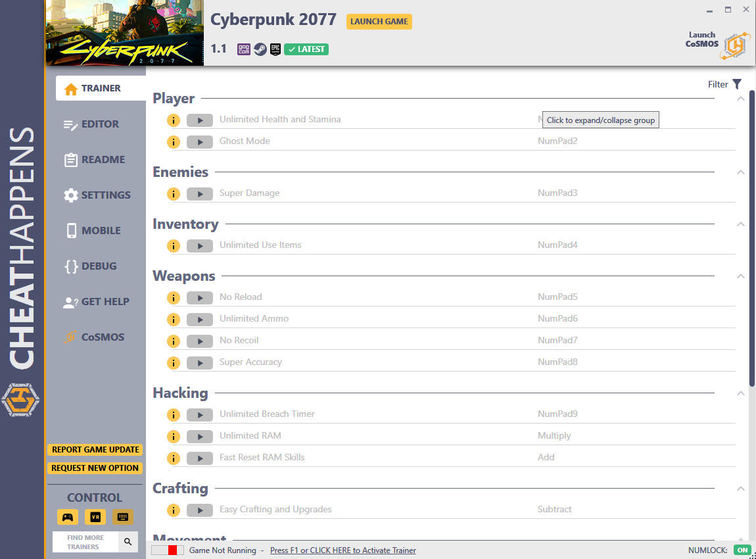The height and width of the screenshot is (559, 756).
Task: Select the VR control icon
Action: (x=95, y=517)
